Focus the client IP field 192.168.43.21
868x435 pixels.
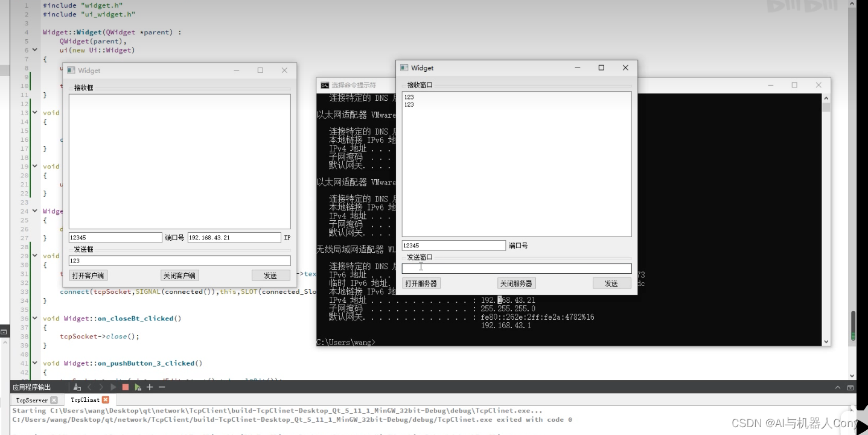click(x=234, y=238)
